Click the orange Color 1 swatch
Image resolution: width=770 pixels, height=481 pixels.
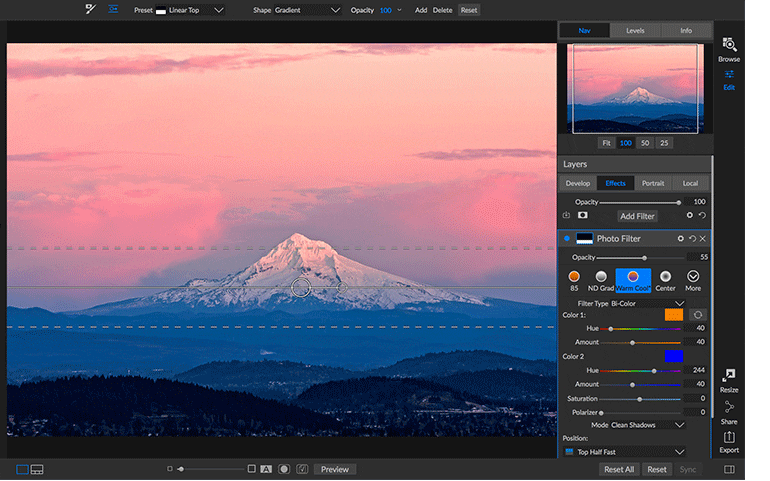point(674,315)
